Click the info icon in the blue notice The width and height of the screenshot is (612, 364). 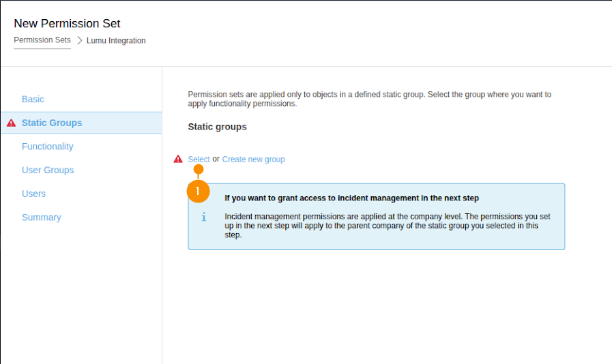click(203, 217)
